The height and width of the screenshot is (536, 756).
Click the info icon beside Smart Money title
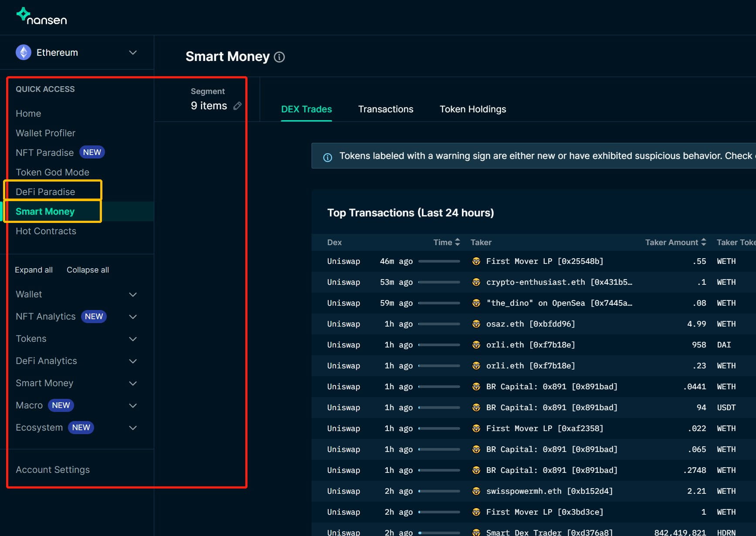[279, 57]
